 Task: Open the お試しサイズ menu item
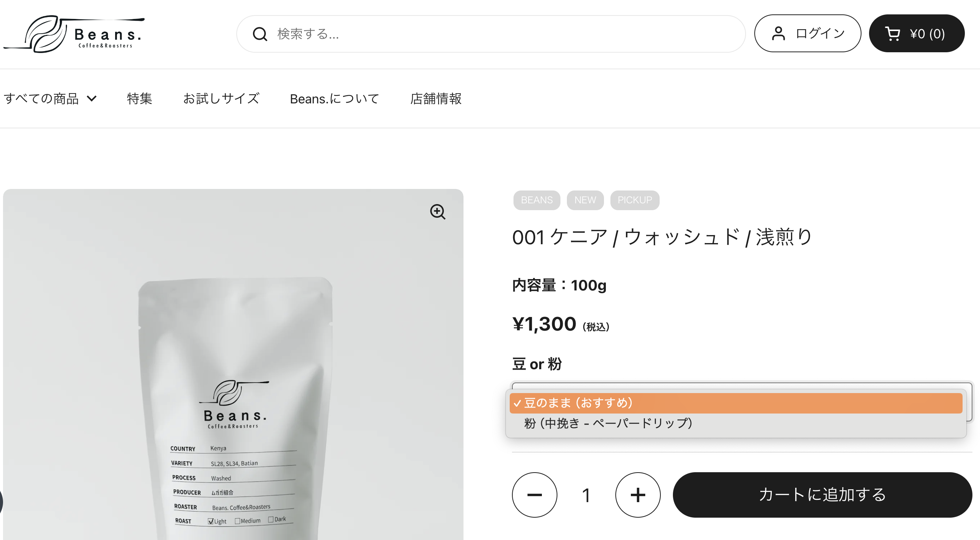(x=221, y=98)
